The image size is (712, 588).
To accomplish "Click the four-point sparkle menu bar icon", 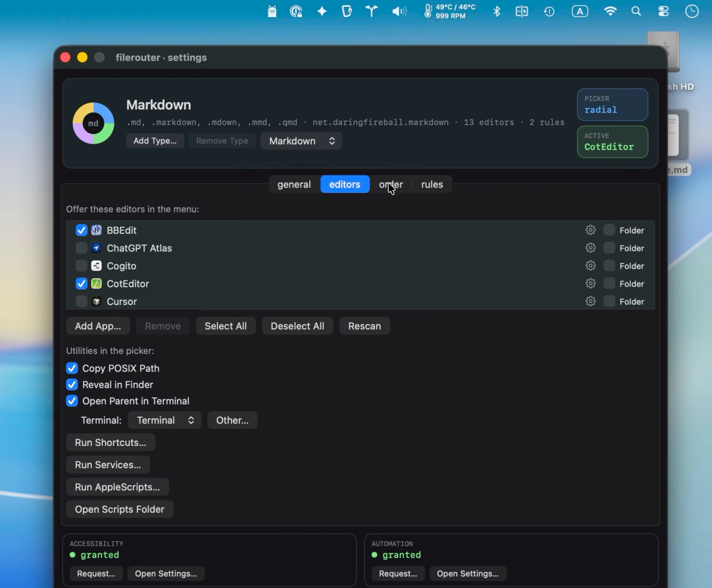I will pyautogui.click(x=322, y=11).
